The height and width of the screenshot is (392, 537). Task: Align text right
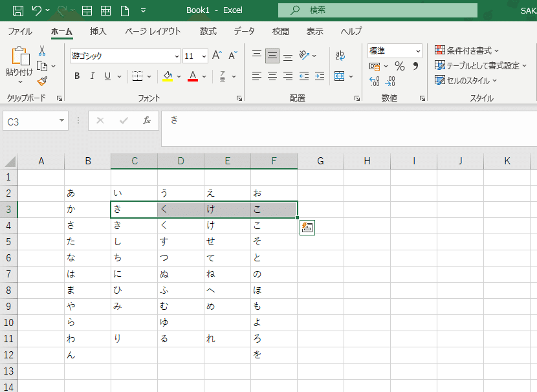click(x=288, y=76)
